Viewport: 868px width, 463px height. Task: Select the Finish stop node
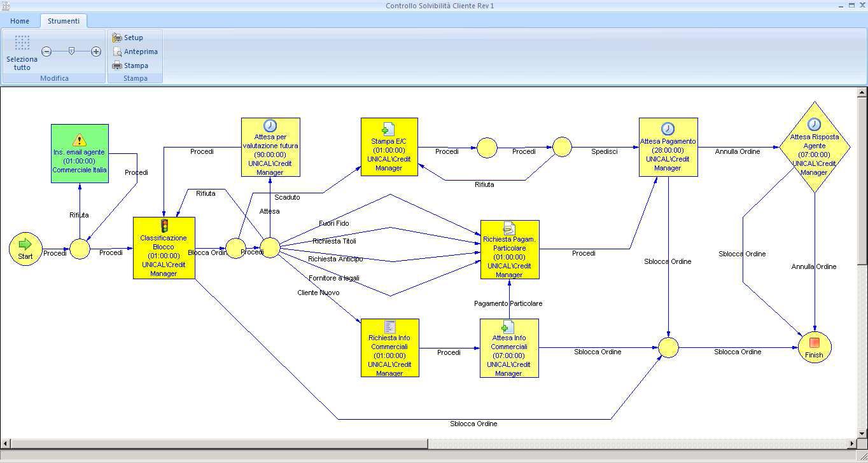coord(815,347)
